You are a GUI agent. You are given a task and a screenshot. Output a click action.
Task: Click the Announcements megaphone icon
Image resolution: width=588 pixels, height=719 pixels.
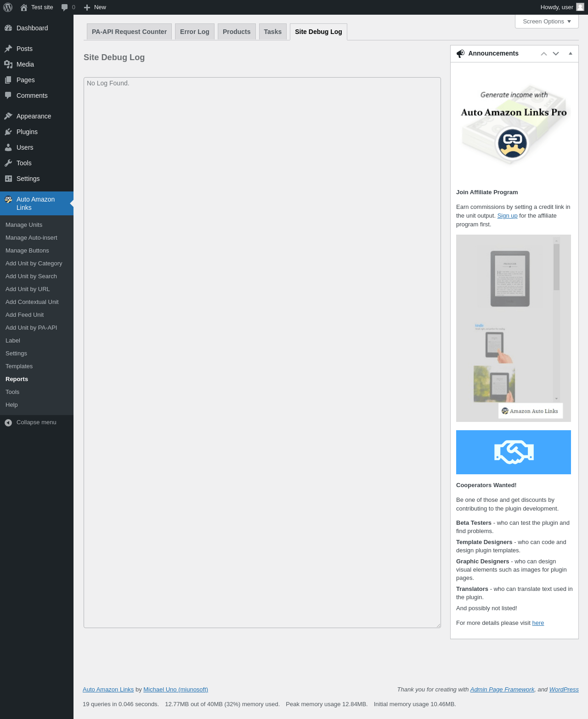(460, 54)
